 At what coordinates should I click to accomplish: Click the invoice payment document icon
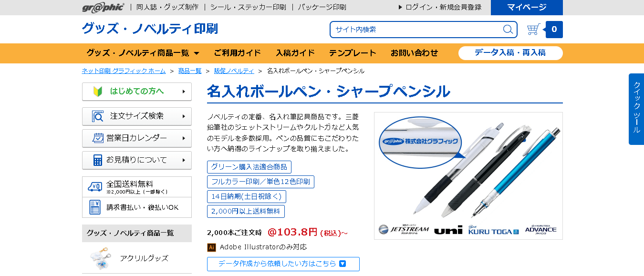(x=95, y=207)
